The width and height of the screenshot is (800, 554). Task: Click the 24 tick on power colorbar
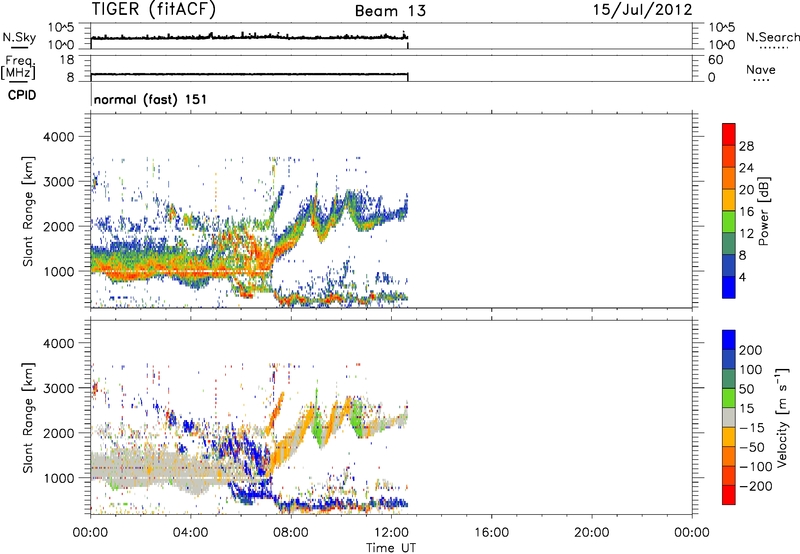[x=746, y=168]
